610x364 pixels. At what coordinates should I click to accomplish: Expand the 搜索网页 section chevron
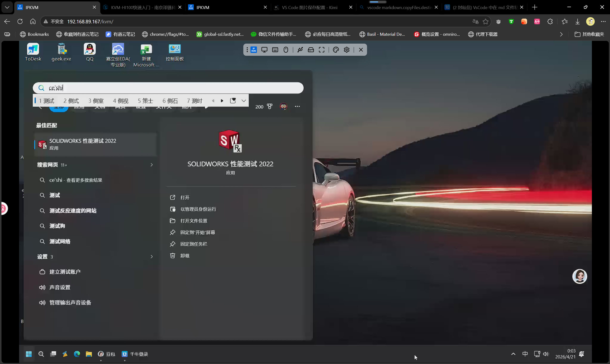151,165
